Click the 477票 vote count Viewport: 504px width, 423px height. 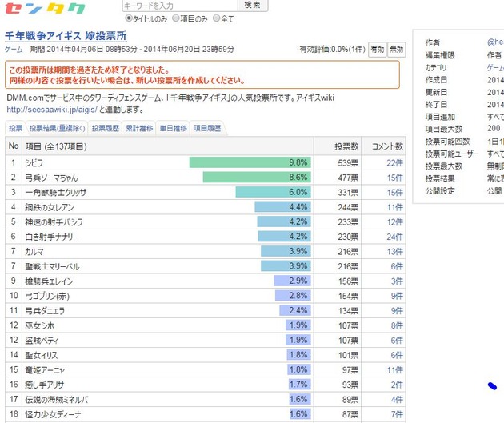pyautogui.click(x=348, y=178)
